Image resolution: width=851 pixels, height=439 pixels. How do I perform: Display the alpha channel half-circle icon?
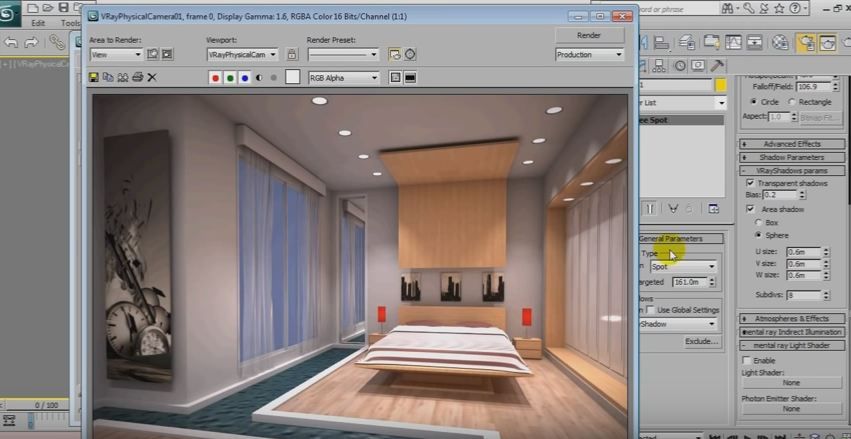(259, 78)
